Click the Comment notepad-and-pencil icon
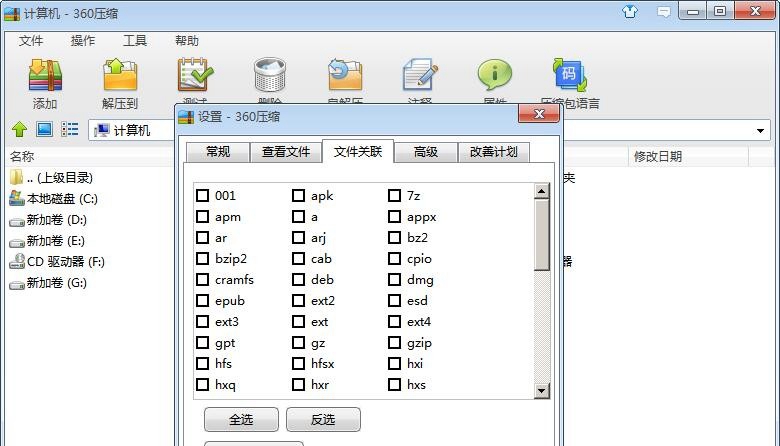Viewport: 780px width, 446px height. pos(420,75)
